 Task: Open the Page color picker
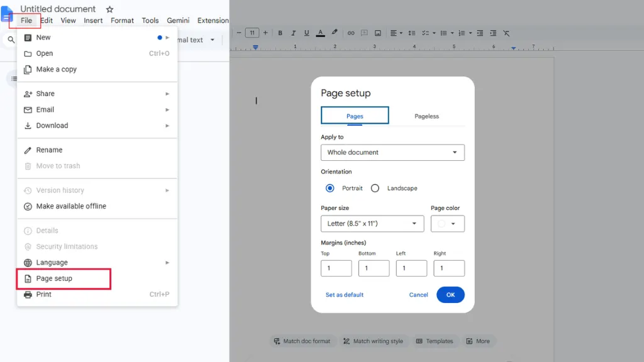click(x=448, y=224)
